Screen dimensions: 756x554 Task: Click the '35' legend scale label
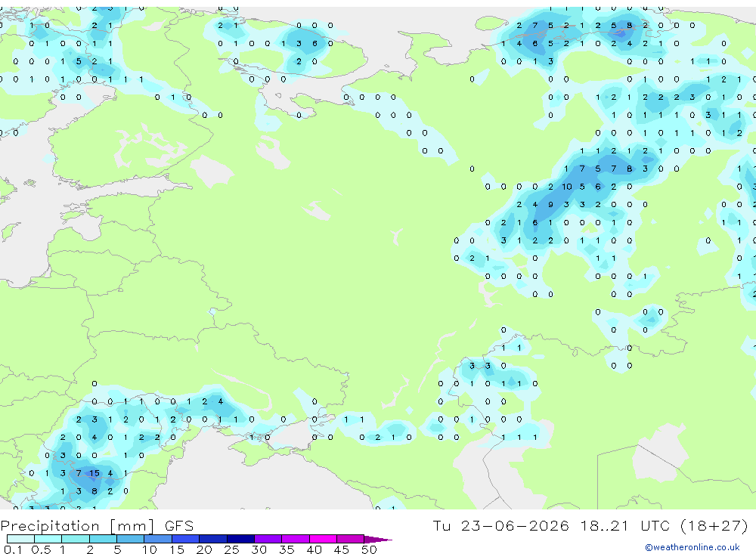[287, 549]
